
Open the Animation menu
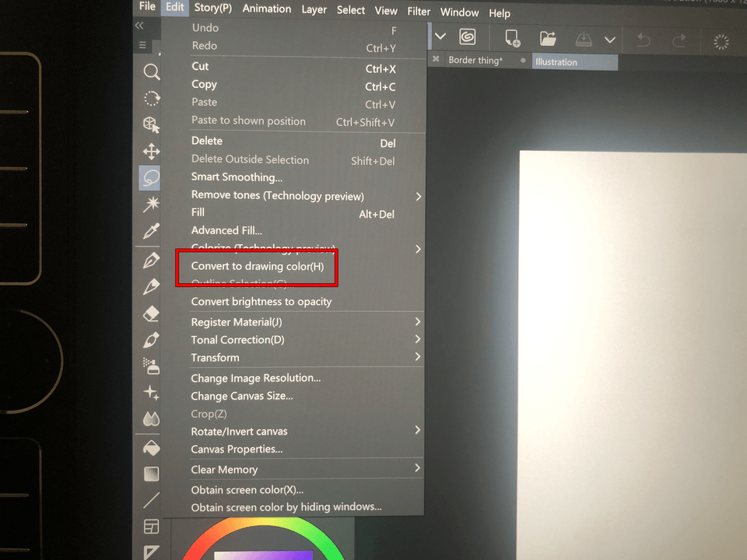point(267,9)
